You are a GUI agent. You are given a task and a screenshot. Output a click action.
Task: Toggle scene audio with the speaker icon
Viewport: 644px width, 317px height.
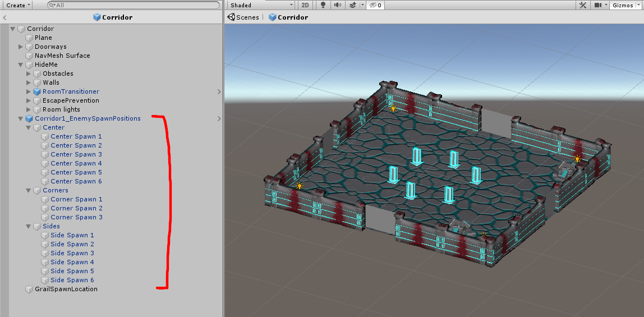(337, 5)
